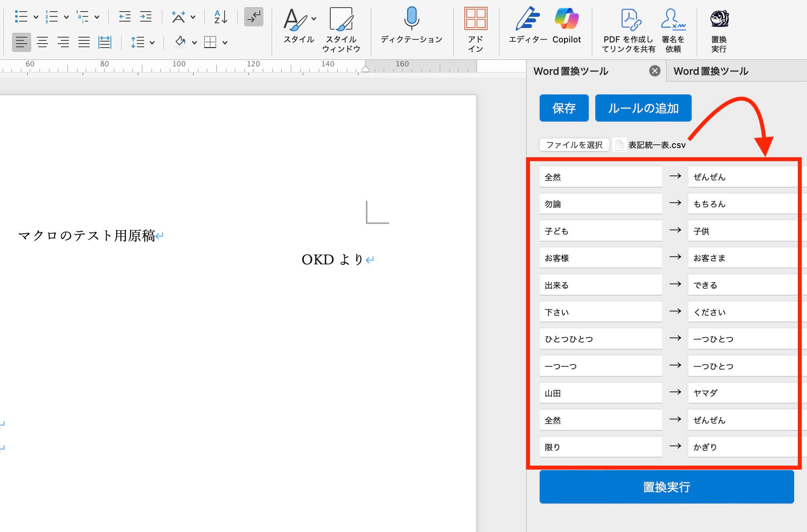
Task: Center the text alignment
Action: pos(42,42)
